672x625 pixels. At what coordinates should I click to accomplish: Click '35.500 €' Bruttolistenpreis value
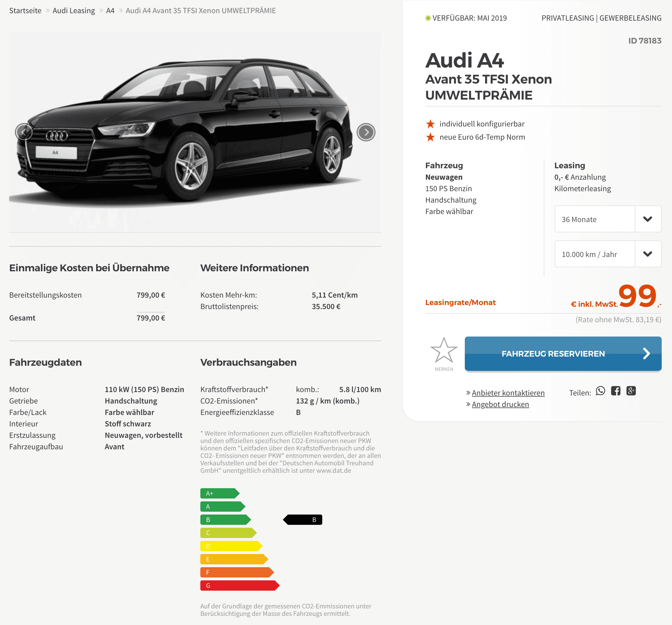click(326, 306)
